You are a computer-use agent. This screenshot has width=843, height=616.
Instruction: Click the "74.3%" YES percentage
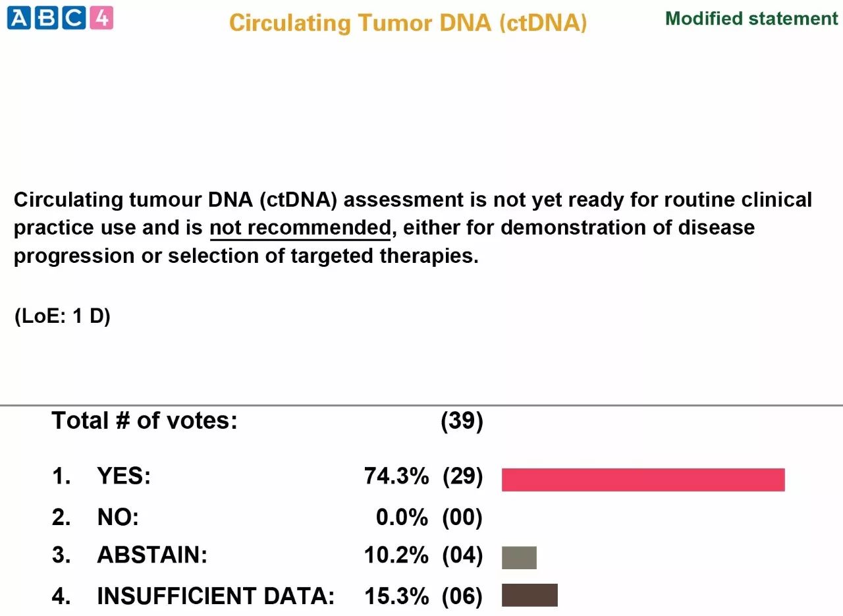coord(396,476)
